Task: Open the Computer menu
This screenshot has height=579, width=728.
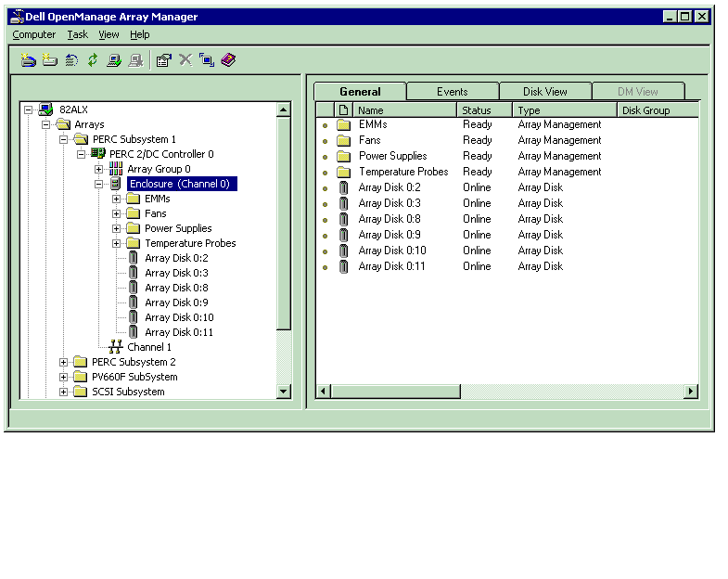Action: [34, 35]
